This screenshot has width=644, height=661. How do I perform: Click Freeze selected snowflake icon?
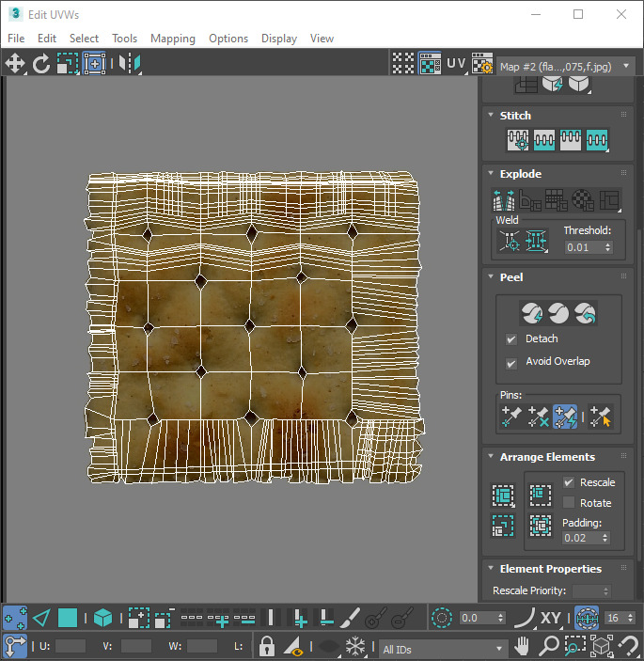[354, 646]
